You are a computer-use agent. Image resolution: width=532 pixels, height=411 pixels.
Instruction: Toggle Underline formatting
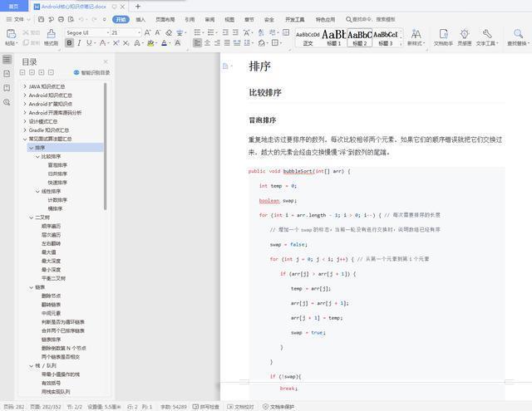pyautogui.click(x=89, y=43)
